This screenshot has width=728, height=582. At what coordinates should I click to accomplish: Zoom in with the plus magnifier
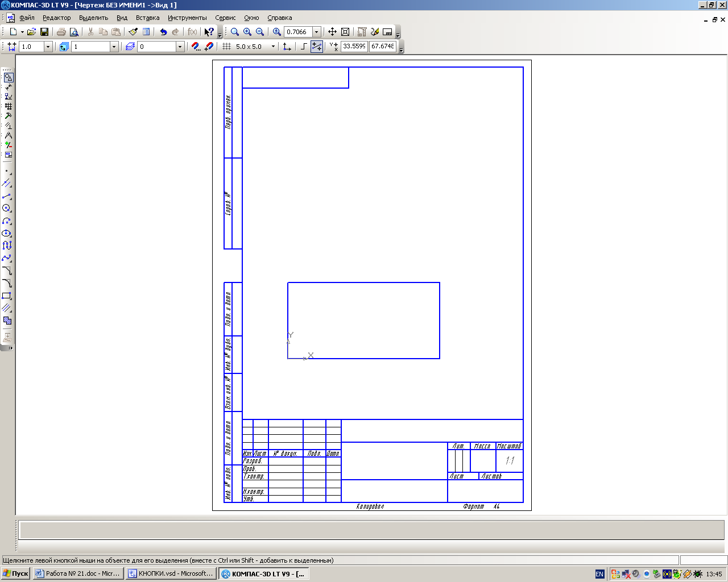(247, 32)
